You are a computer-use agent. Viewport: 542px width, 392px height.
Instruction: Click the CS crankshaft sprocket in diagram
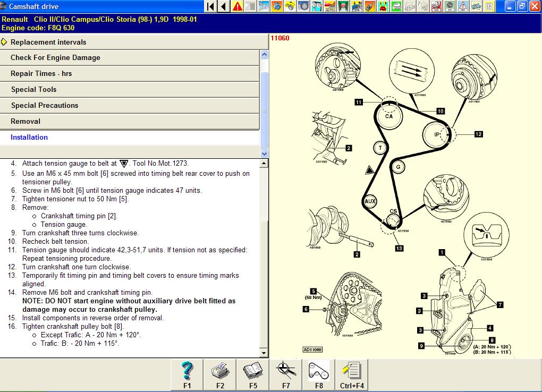pyautogui.click(x=393, y=219)
